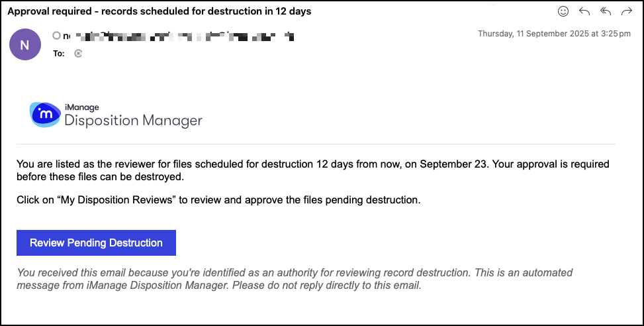Reply to this email

click(584, 11)
